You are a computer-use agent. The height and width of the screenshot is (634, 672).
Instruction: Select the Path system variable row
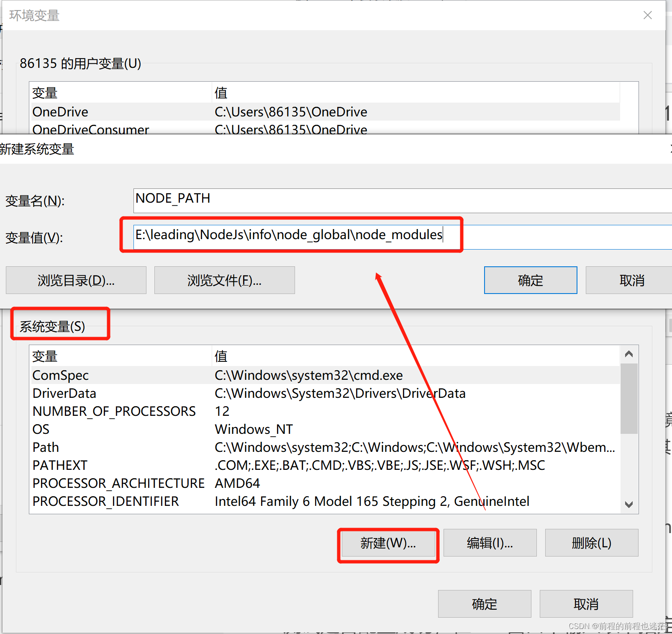325,447
